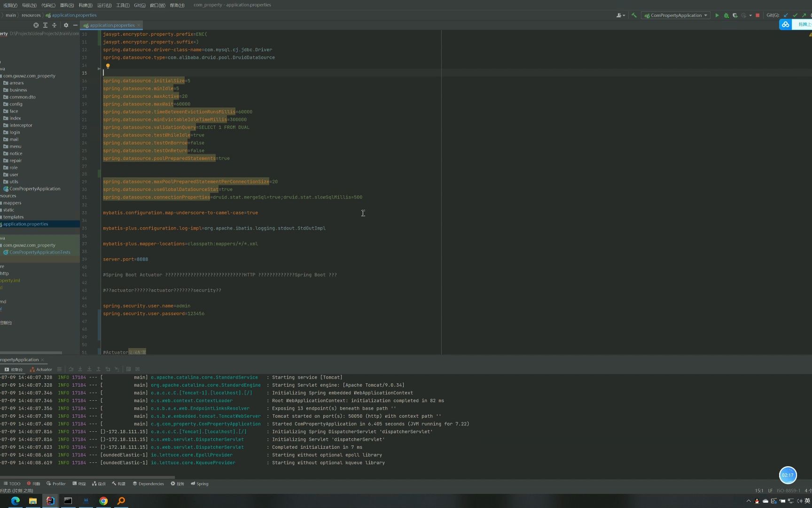This screenshot has height=508, width=812.
Task: Open Google Chrome from the taskbar
Action: 103,500
